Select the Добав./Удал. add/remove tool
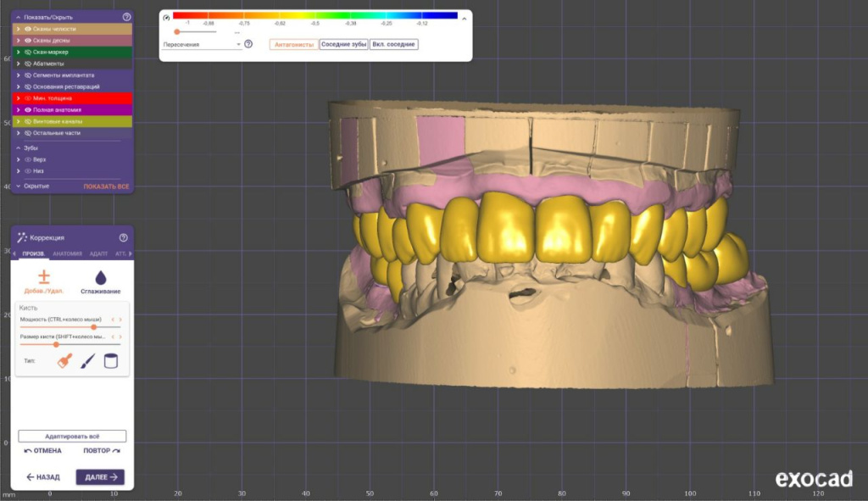 point(44,282)
